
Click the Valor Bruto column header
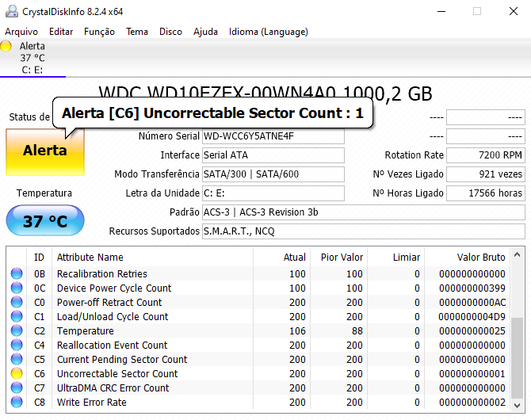(x=467, y=257)
